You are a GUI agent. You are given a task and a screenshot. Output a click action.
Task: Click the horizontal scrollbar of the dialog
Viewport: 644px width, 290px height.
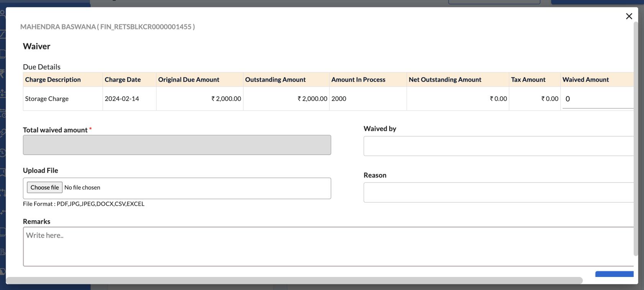point(294,280)
